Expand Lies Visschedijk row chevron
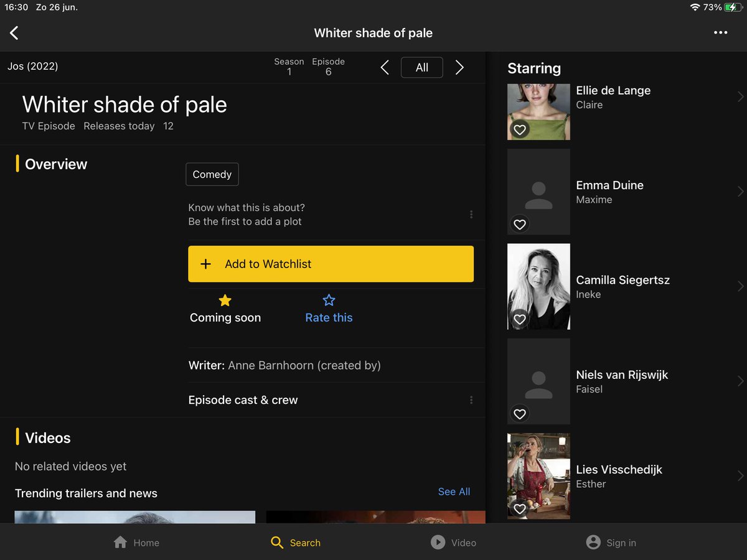The image size is (747, 560). coord(740,476)
